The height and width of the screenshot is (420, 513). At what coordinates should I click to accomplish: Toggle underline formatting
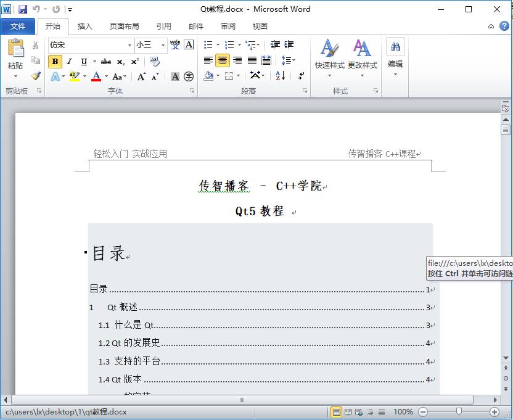(x=84, y=62)
